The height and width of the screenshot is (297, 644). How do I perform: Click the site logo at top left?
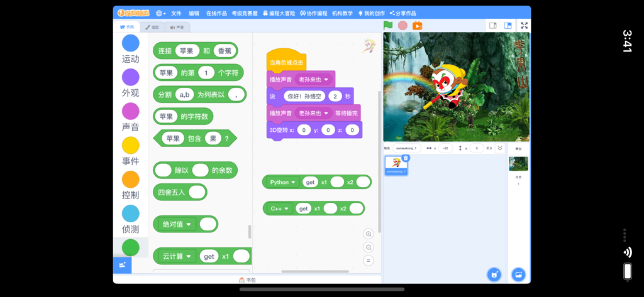coord(133,13)
